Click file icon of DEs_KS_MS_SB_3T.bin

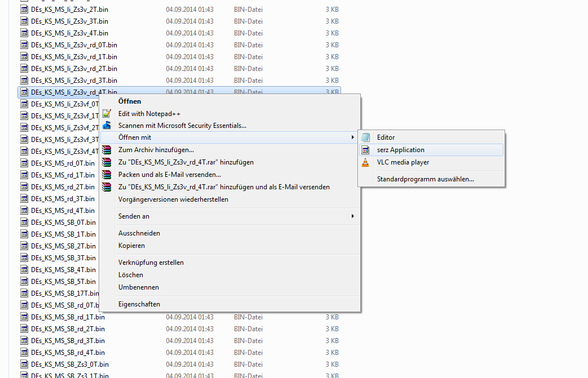tap(24, 258)
